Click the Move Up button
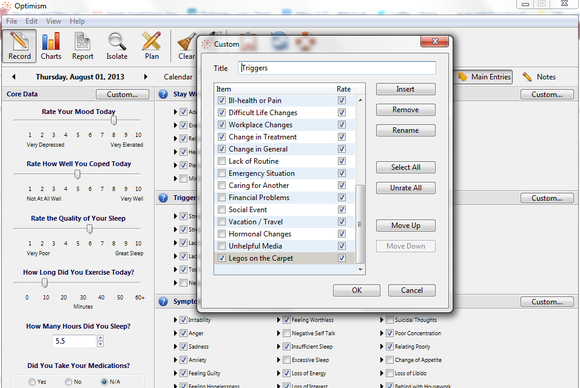The width and height of the screenshot is (580, 388). [406, 226]
